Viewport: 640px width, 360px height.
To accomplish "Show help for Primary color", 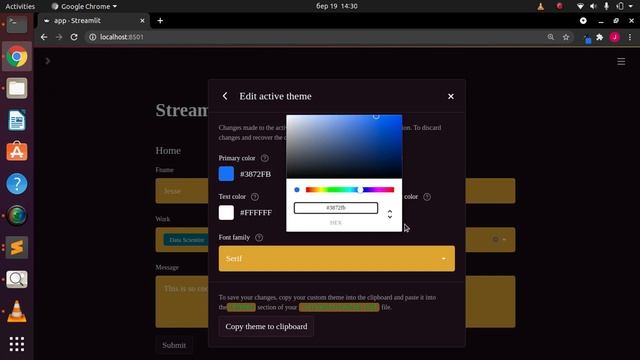I will tap(264, 158).
